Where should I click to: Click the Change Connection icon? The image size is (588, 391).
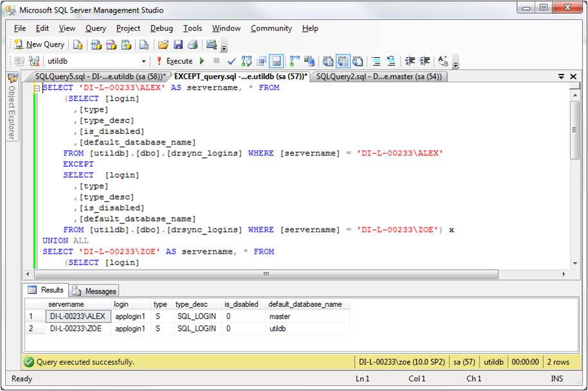point(34,62)
